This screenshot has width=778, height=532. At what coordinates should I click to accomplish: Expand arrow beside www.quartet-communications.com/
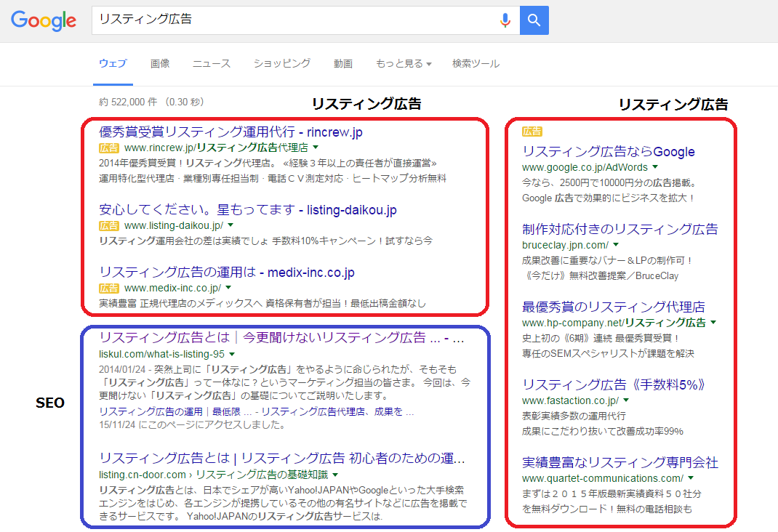tap(691, 478)
